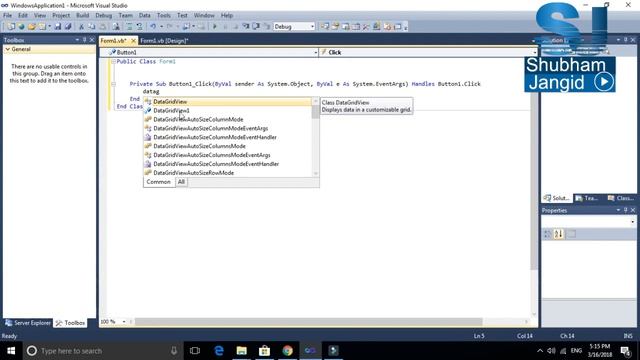Click the Redo toolbar icon
Screen dimensions: 640x360
point(169,27)
